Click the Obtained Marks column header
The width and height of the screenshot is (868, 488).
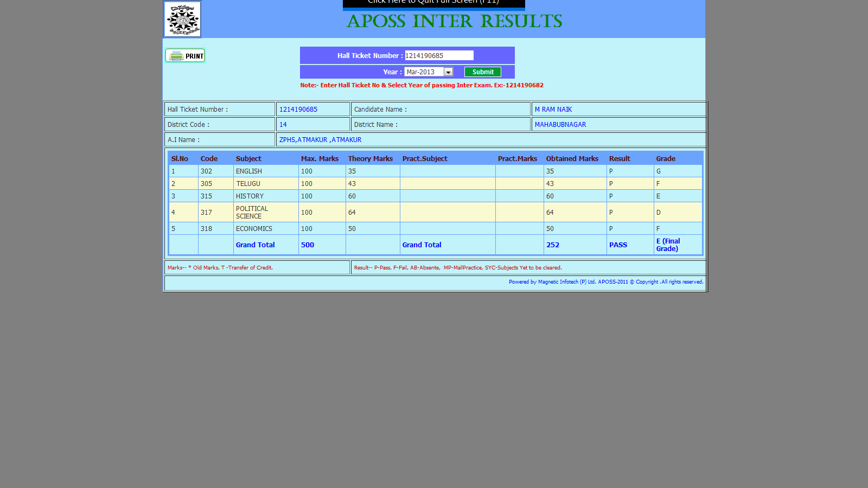click(572, 158)
